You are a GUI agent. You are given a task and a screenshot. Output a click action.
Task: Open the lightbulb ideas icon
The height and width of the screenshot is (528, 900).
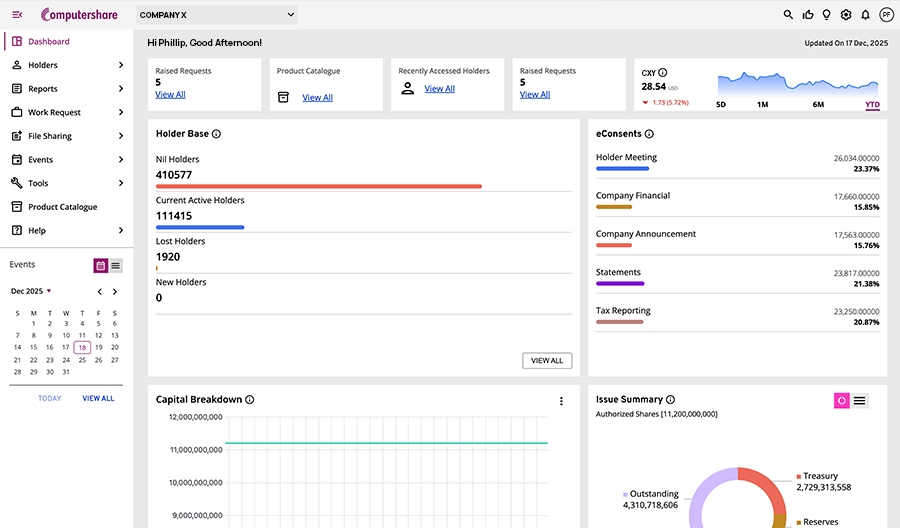pos(827,15)
